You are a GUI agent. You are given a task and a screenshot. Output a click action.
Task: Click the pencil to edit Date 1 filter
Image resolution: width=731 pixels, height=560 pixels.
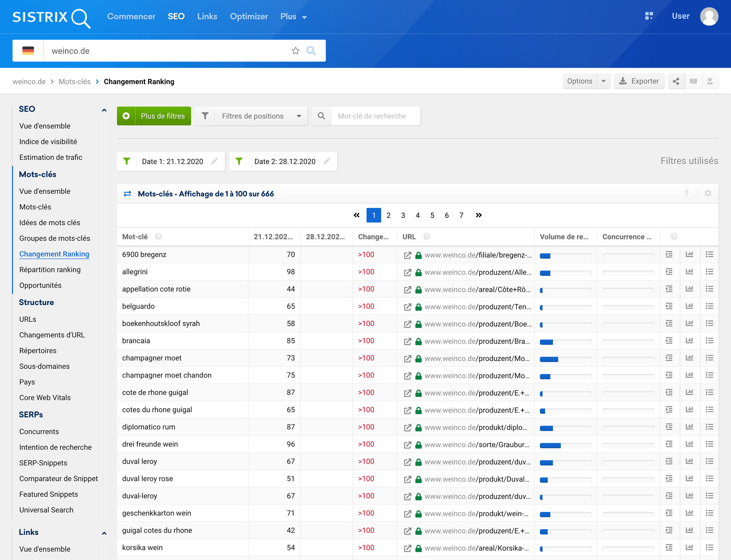(214, 161)
